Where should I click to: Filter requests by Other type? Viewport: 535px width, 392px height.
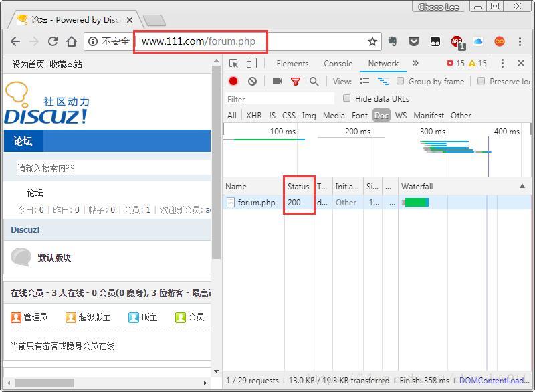click(x=461, y=116)
